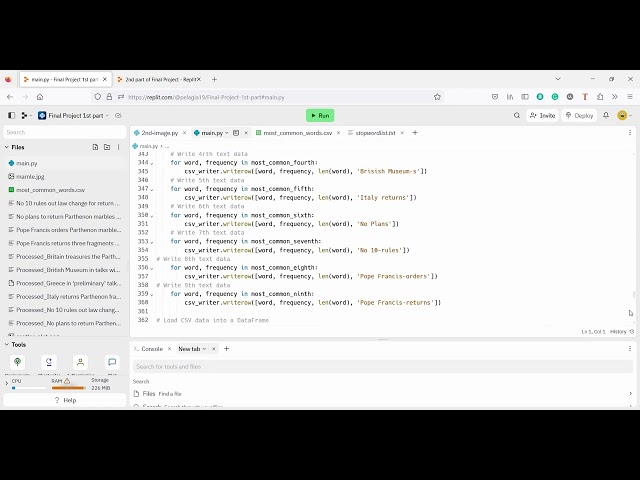Screen dimensions: 640x480
Task: Switch to the Console tab
Action: tap(149, 349)
